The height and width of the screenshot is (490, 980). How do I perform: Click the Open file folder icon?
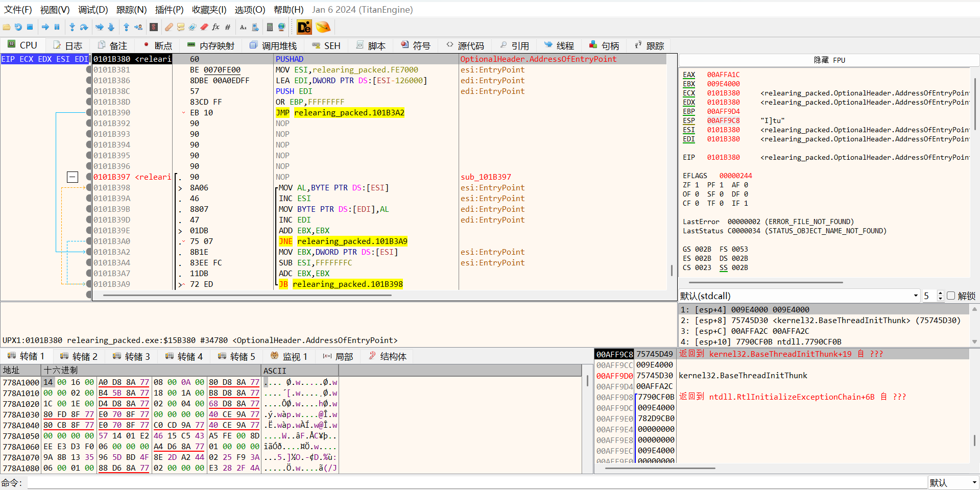(x=6, y=27)
